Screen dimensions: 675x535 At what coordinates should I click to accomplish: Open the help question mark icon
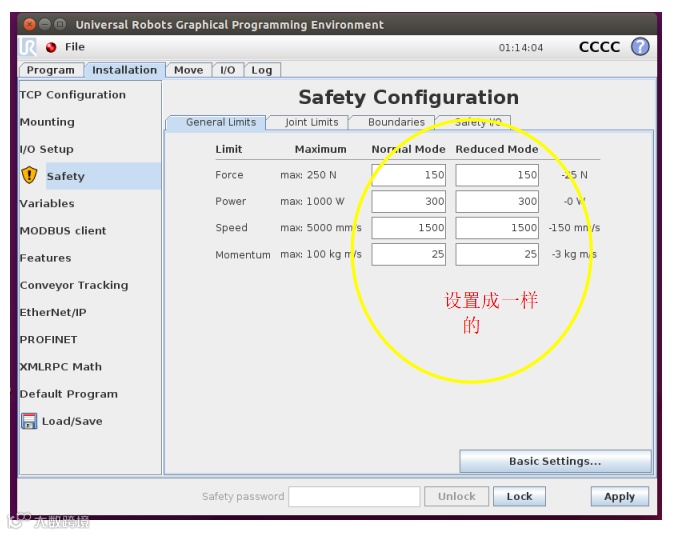(x=640, y=46)
